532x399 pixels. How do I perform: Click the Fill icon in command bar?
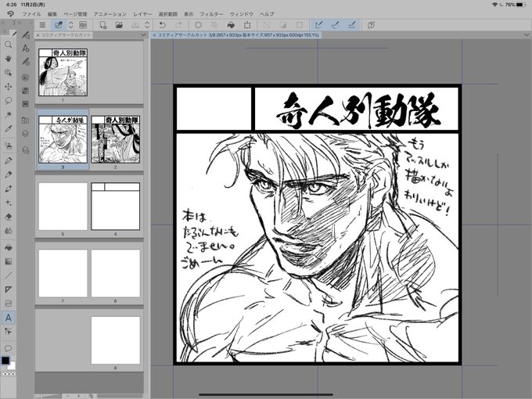tap(231, 25)
